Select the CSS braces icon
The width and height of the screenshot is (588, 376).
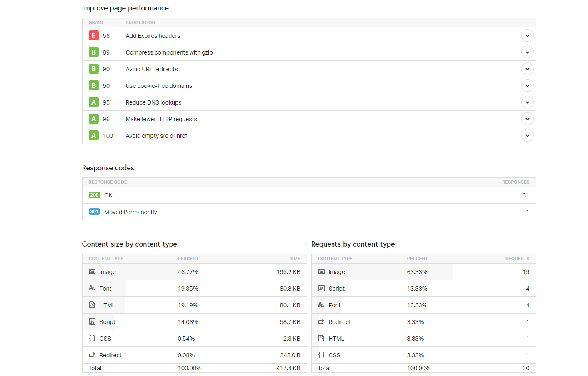(92, 338)
